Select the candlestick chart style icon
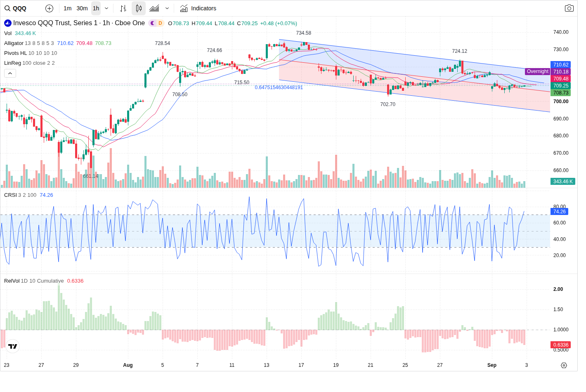This screenshot has width=586, height=392. click(x=139, y=8)
